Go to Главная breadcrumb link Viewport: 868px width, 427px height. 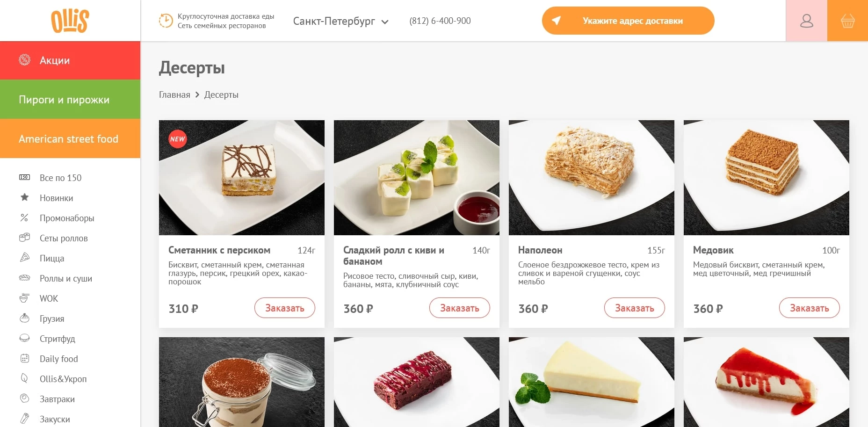click(x=174, y=94)
